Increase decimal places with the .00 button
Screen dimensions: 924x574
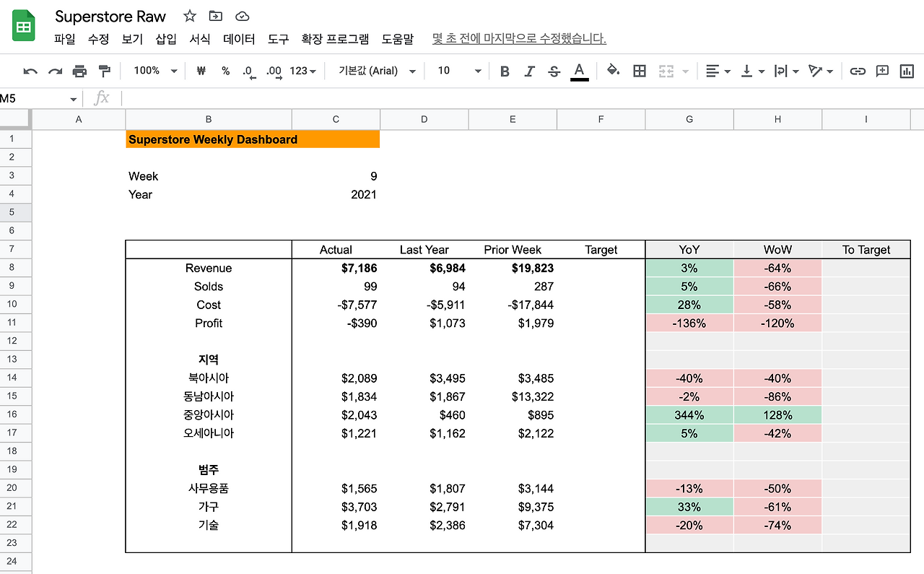(274, 71)
